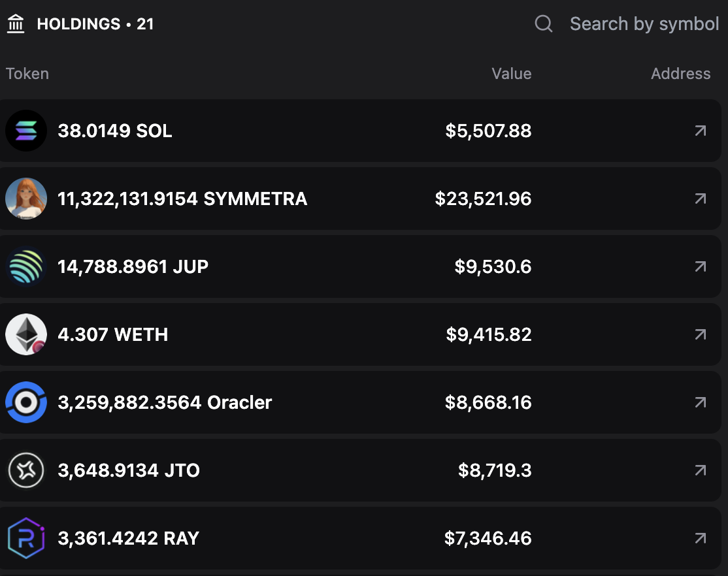Click the magnifying glass search icon
728x576 pixels.
tap(544, 24)
